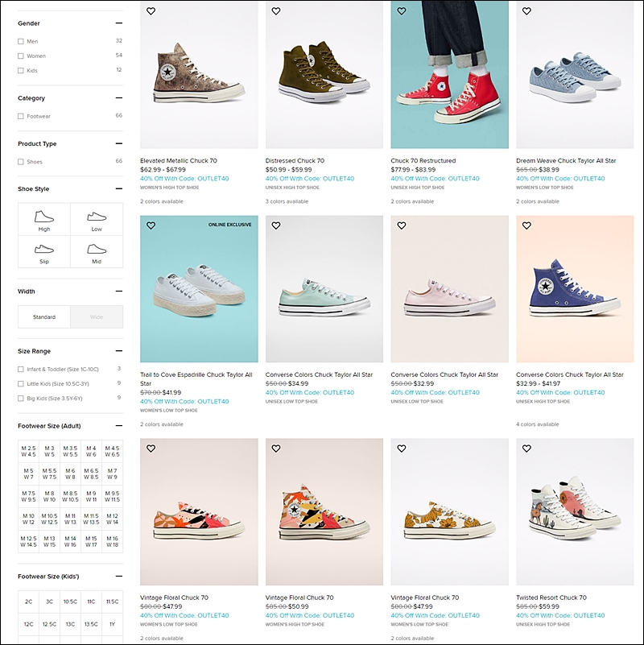644x645 pixels.
Task: Choose adult size M 10 / W 12
Action: 28,519
